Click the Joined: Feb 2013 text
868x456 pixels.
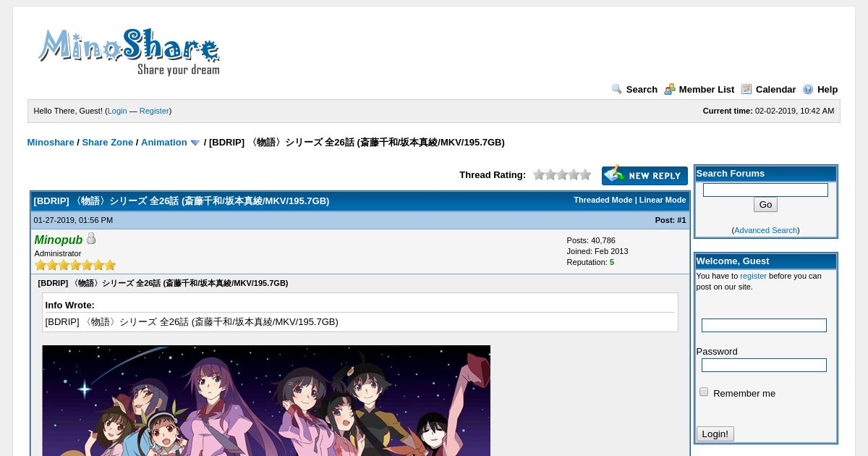pos(597,251)
